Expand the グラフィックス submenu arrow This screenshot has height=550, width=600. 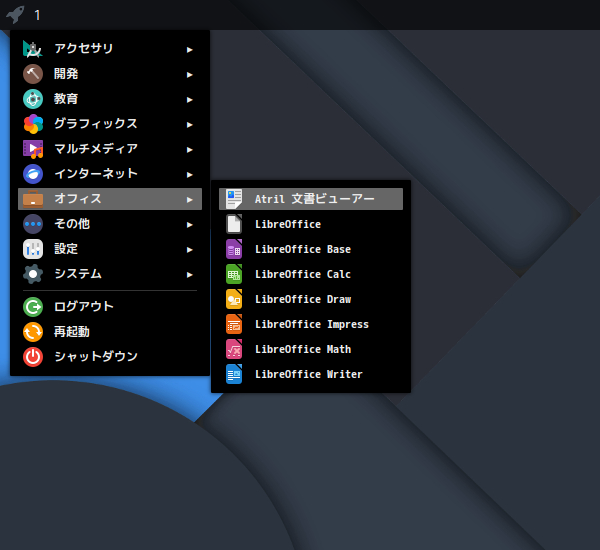coord(189,125)
